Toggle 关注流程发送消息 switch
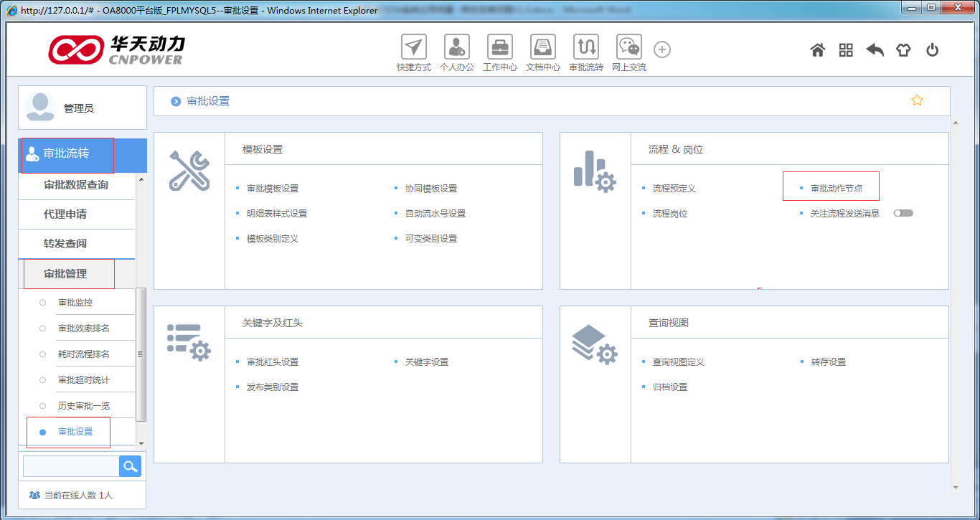 click(903, 213)
